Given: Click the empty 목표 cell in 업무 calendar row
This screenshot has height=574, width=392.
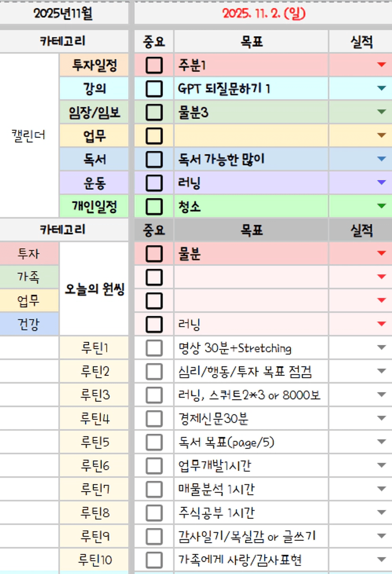Looking at the screenshot, I should coord(251,136).
